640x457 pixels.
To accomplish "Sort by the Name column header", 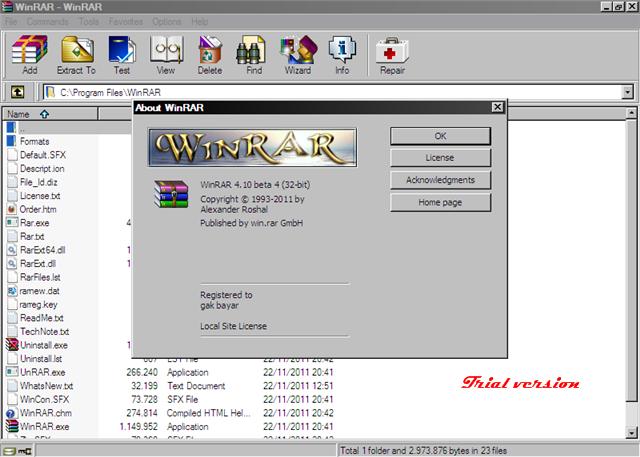I will [50, 114].
